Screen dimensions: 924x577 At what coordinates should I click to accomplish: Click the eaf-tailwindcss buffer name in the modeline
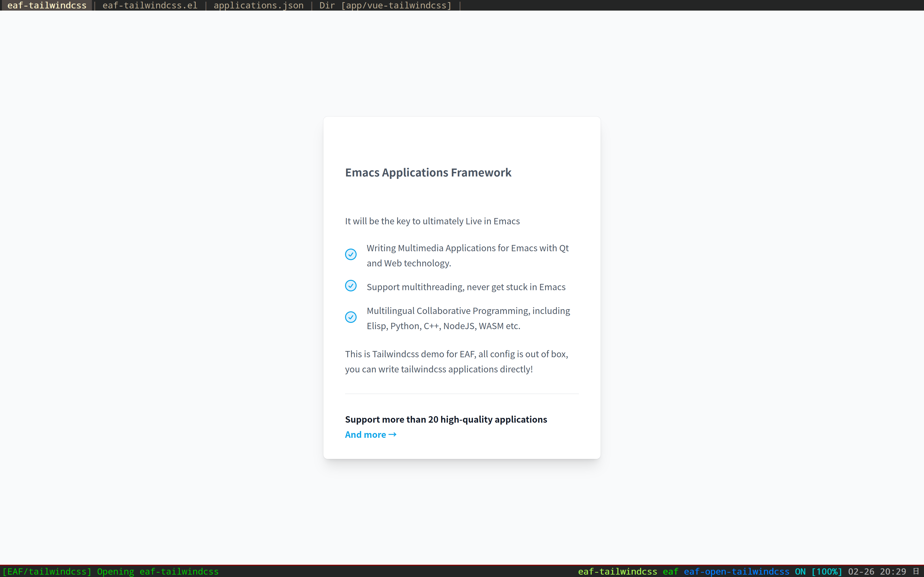617,571
